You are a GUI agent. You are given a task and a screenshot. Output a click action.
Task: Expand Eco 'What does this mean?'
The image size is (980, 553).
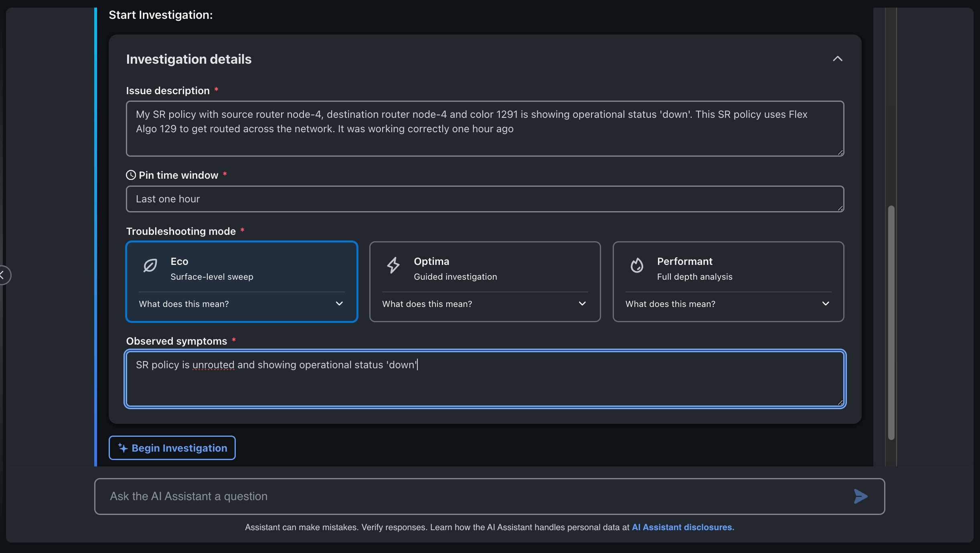[x=241, y=304]
